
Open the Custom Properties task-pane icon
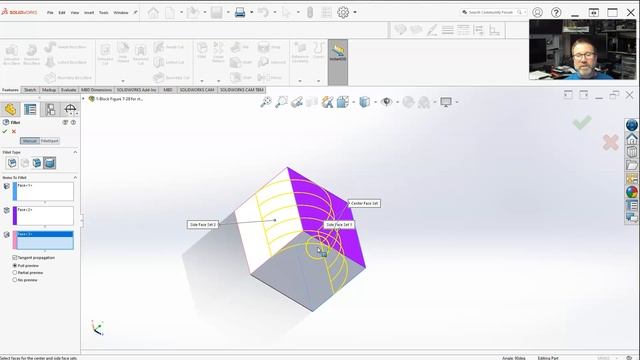point(632,205)
